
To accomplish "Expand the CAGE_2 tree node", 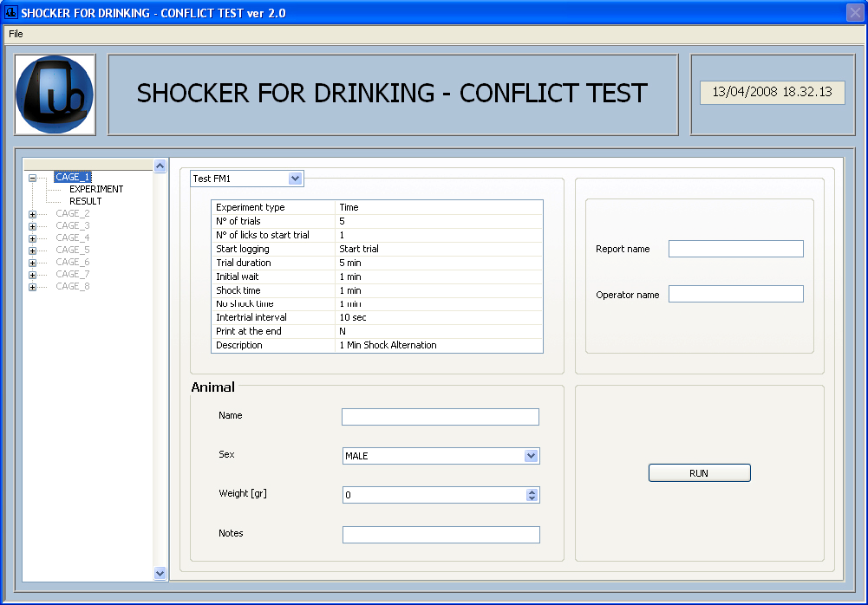I will tap(32, 214).
